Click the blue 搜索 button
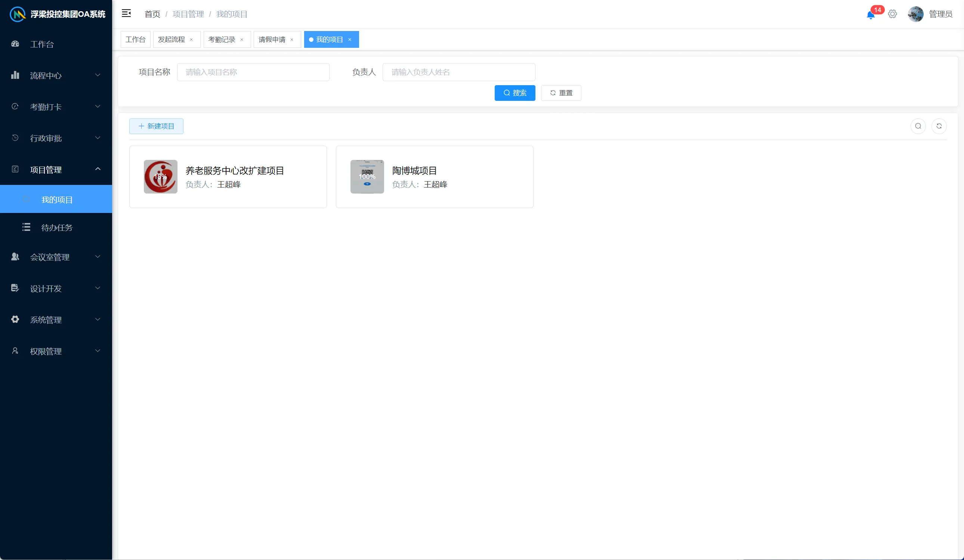Screen dimensions: 964x560 coord(515,93)
